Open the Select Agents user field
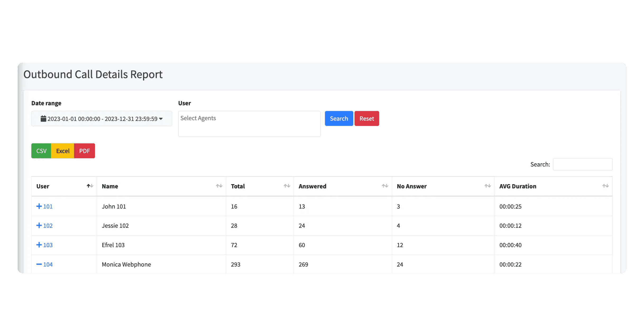Image resolution: width=644 pixels, height=336 pixels. (x=249, y=124)
